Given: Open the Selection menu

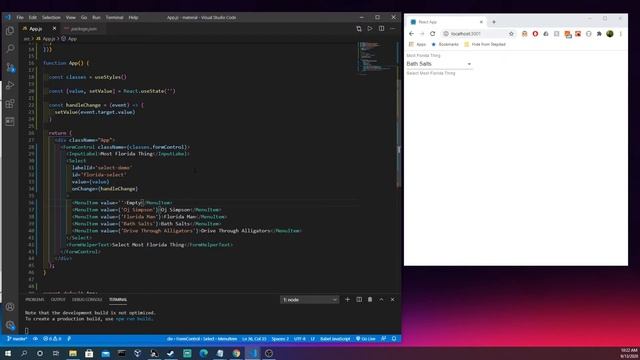Looking at the screenshot, I should [x=51, y=18].
